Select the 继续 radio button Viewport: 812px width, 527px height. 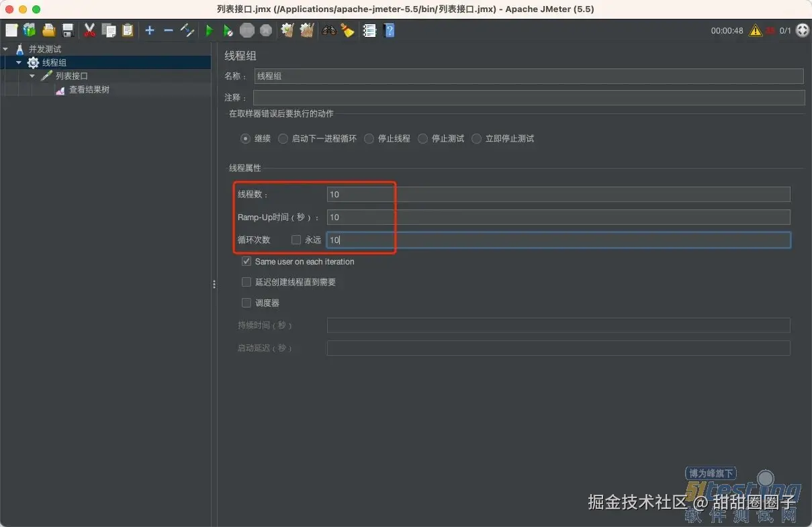245,138
